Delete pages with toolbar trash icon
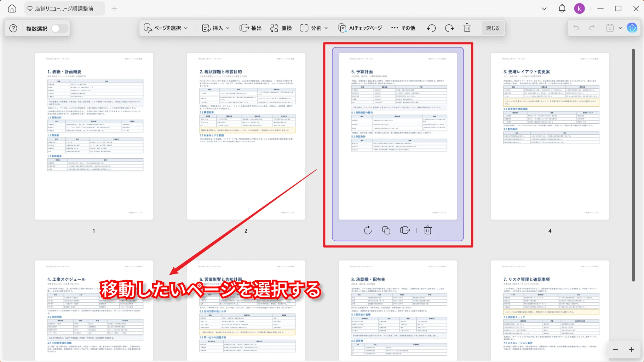644x362 pixels. [467, 28]
